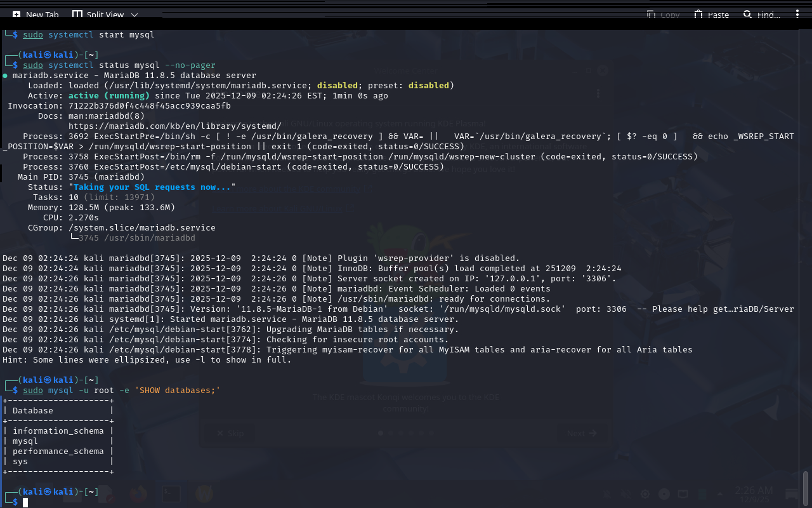Click the Split View button

98,15
